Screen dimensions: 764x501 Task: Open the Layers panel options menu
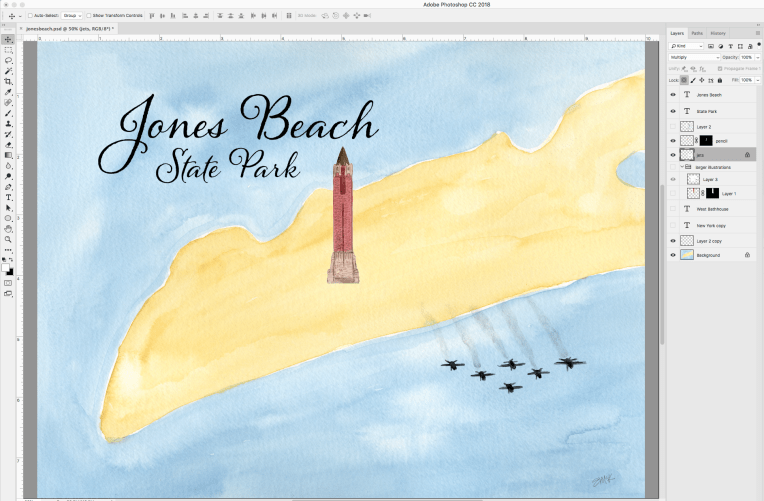tap(758, 33)
